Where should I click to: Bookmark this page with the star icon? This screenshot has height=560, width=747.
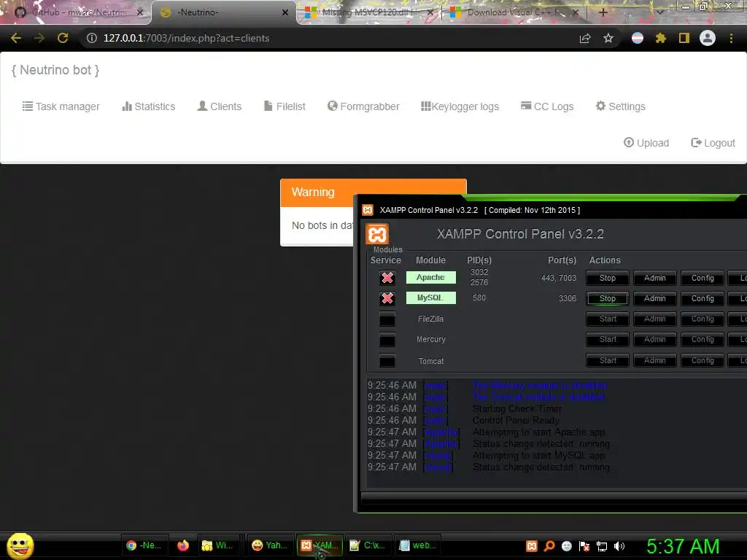pyautogui.click(x=608, y=38)
